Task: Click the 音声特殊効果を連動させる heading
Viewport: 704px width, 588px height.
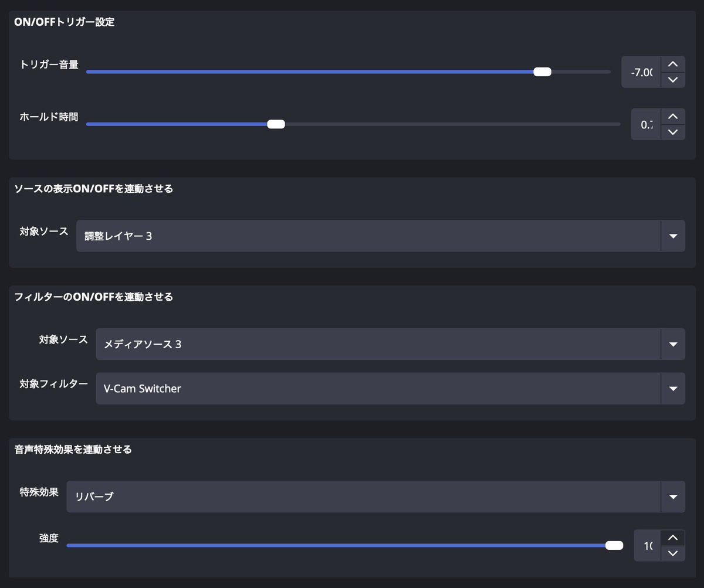Action: [73, 450]
